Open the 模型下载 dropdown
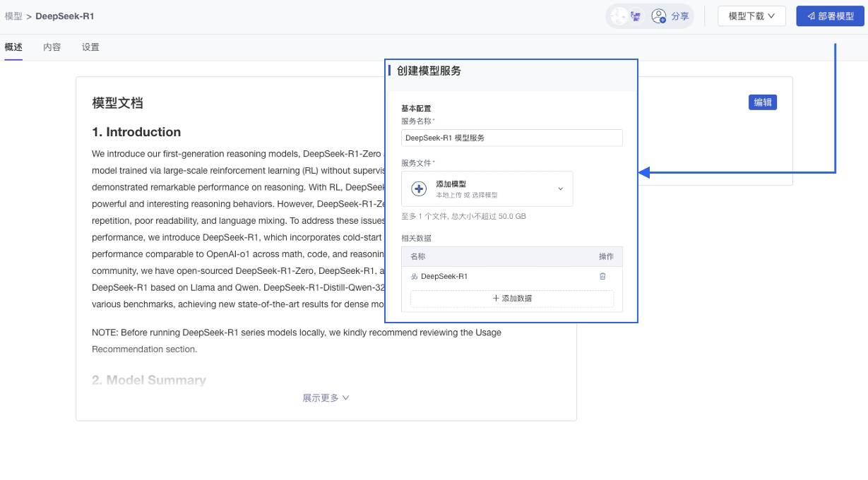The height and width of the screenshot is (480, 868). pyautogui.click(x=751, y=16)
